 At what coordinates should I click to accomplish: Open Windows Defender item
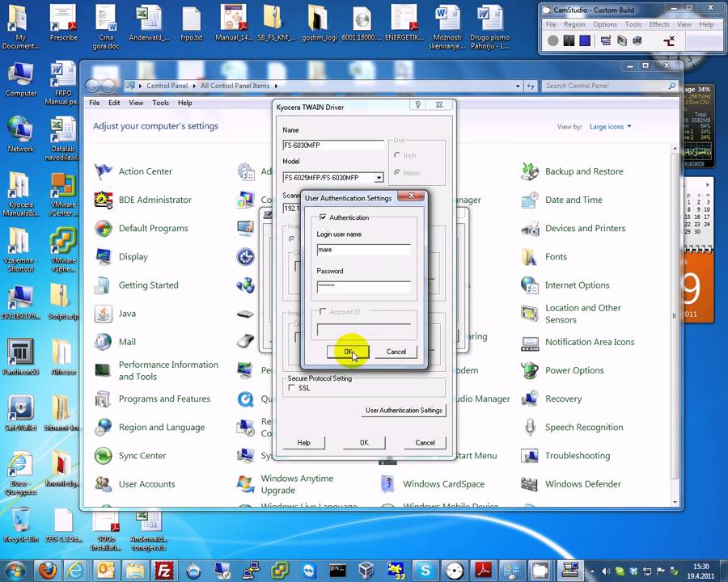click(x=570, y=484)
